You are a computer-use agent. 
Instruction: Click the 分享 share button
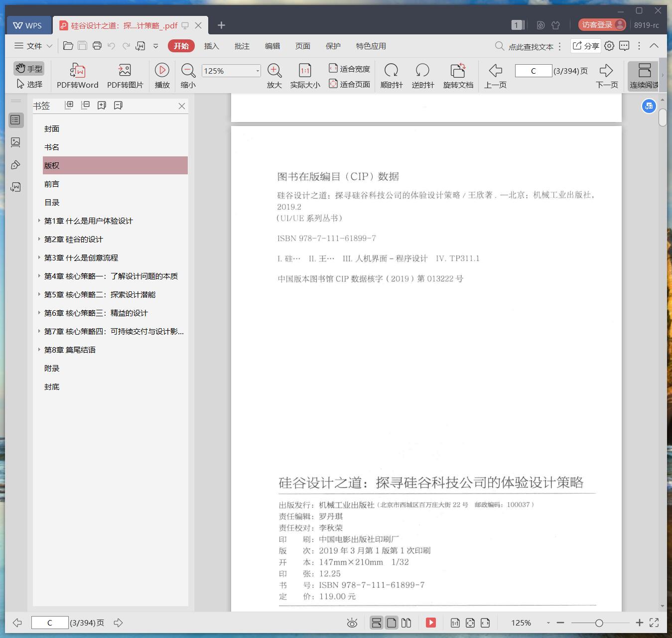click(x=585, y=46)
